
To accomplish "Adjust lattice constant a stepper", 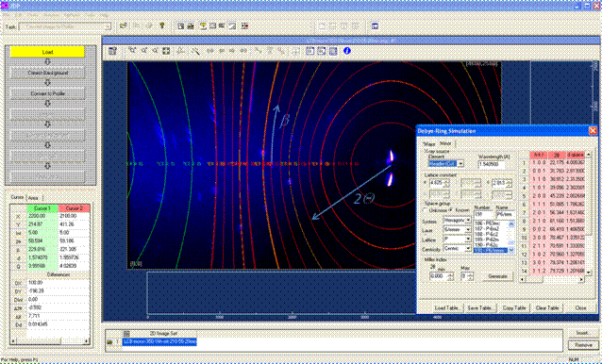I will point(447,183).
